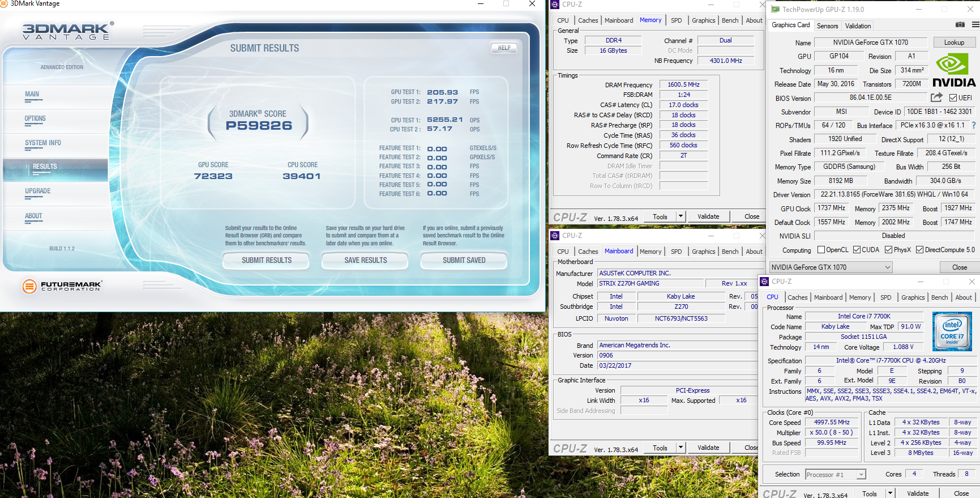Click Driver Version field in GPU-Z

[894, 194]
